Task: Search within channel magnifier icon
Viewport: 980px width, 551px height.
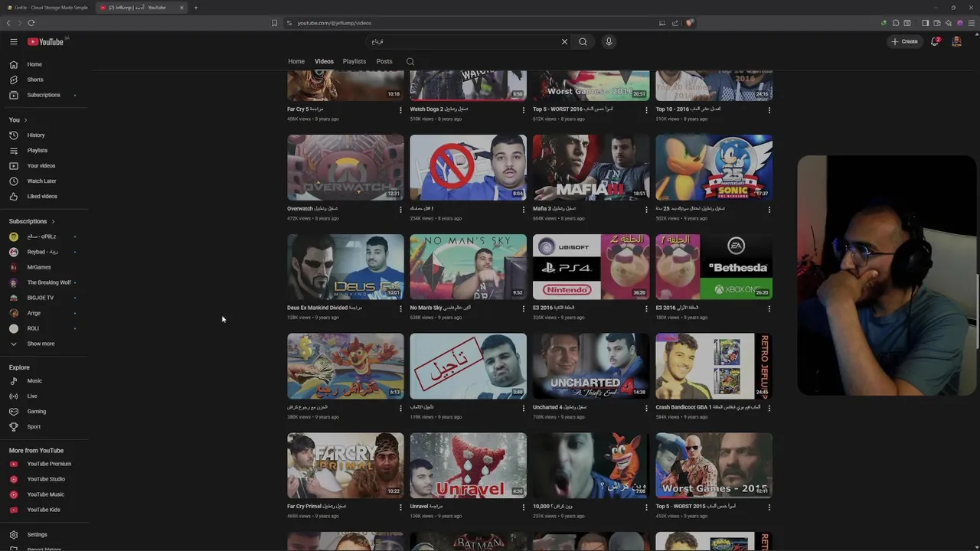Action: click(x=410, y=61)
